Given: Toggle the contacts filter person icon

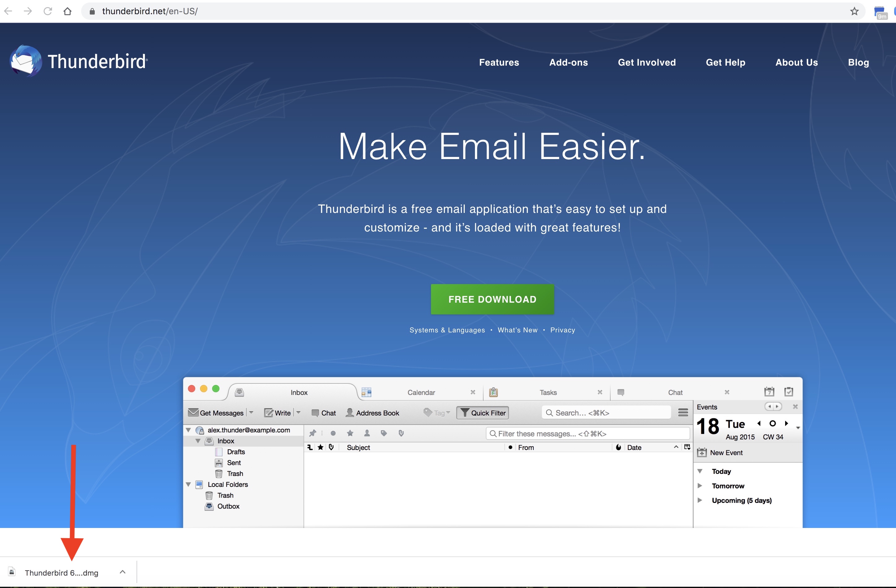Looking at the screenshot, I should point(367,433).
